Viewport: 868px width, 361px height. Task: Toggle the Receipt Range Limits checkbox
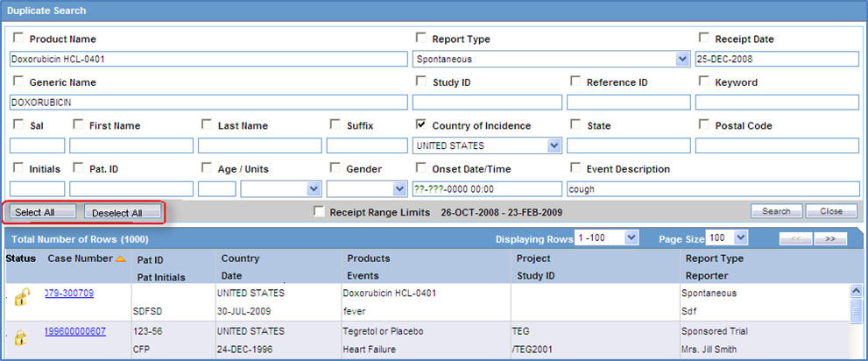click(x=318, y=211)
